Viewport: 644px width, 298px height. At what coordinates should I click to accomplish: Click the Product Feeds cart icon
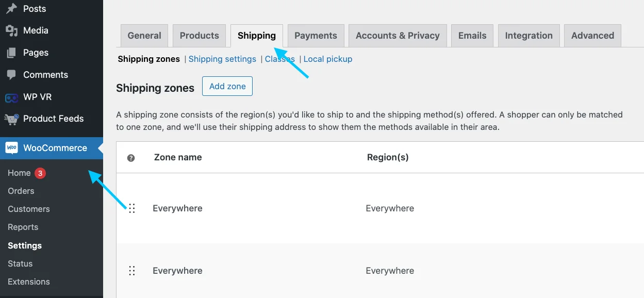pyautogui.click(x=11, y=119)
